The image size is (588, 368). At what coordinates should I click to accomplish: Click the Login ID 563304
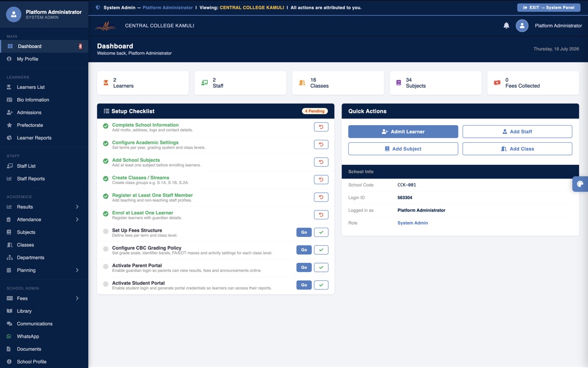[405, 198]
